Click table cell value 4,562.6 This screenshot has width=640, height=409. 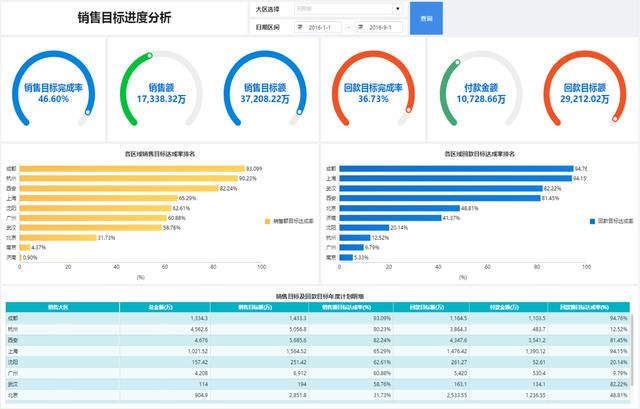coord(200,329)
